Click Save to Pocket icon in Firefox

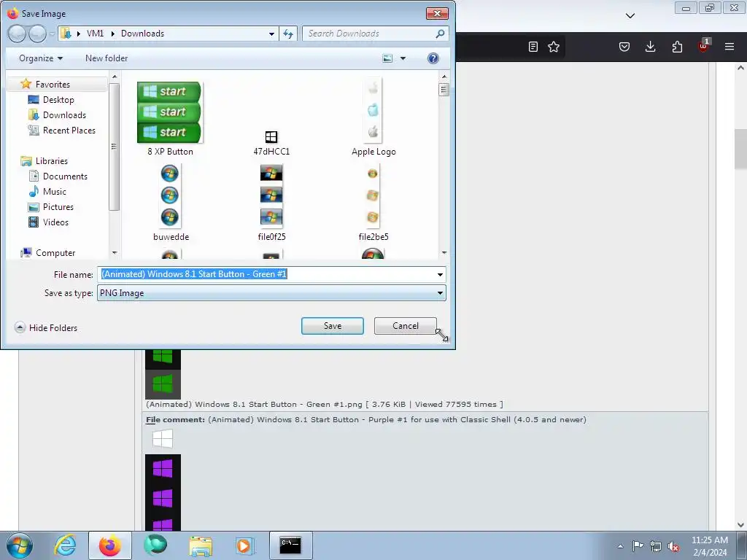point(624,47)
